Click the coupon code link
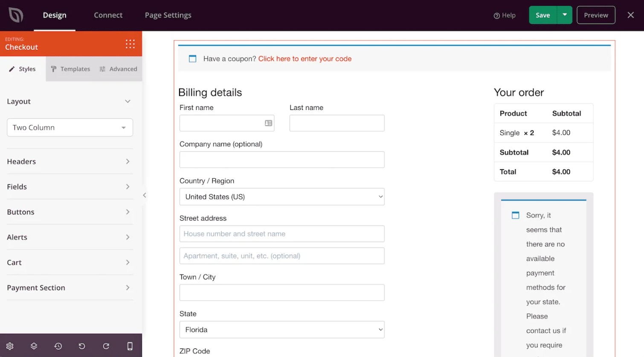The image size is (644, 357). (x=305, y=58)
